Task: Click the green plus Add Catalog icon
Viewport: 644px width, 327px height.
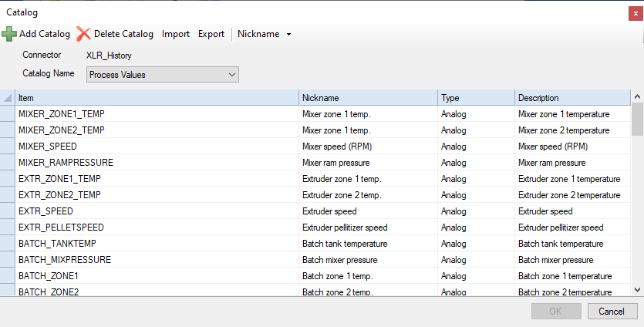Action: [x=9, y=34]
